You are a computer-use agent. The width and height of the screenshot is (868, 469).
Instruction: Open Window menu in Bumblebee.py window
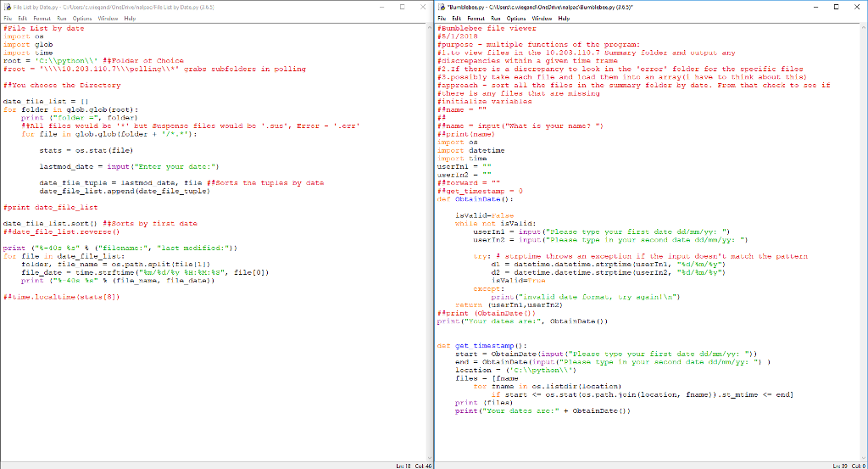(x=542, y=19)
